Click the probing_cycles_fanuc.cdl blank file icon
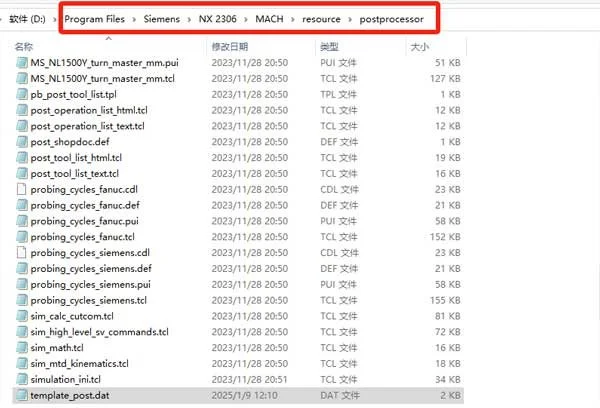The height and width of the screenshot is (408, 600). coord(22,189)
